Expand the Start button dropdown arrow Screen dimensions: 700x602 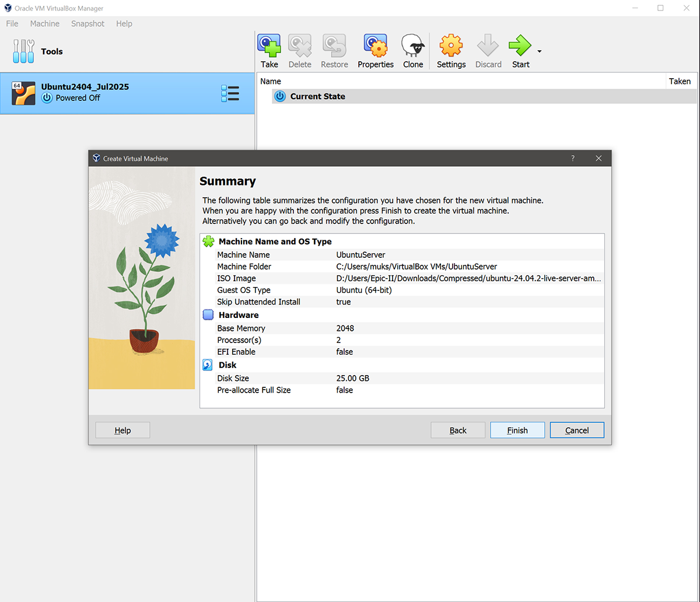coord(540,51)
